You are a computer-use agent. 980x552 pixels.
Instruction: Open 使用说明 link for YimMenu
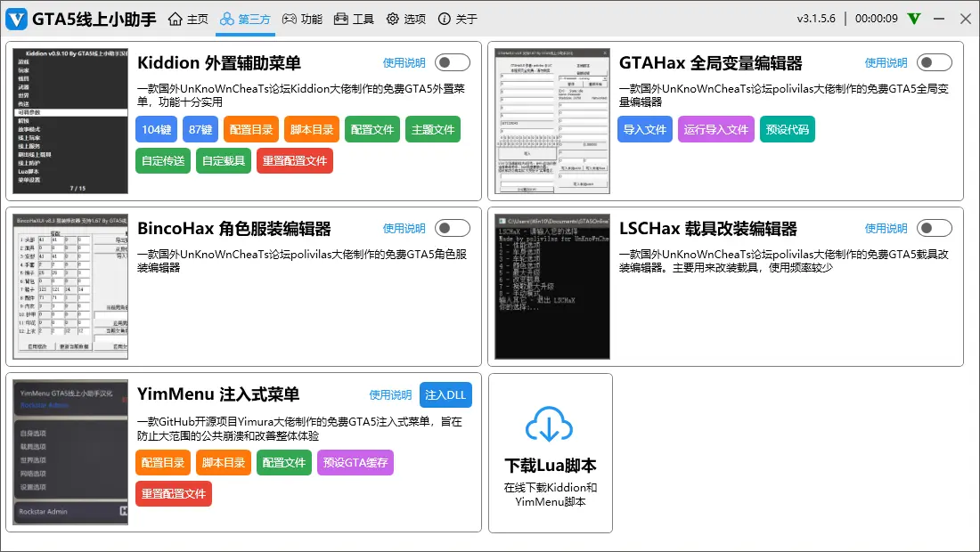pyautogui.click(x=390, y=394)
